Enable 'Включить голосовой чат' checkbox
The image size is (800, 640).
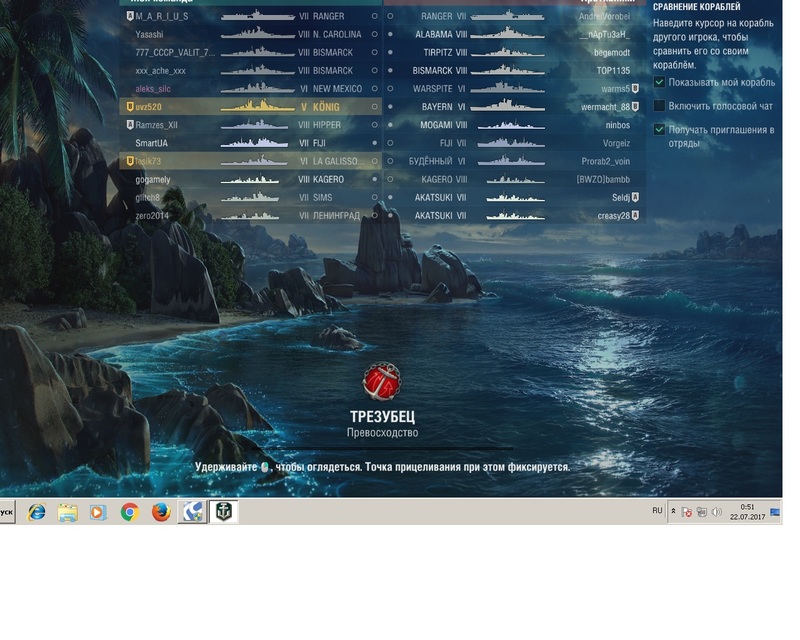[x=659, y=106]
